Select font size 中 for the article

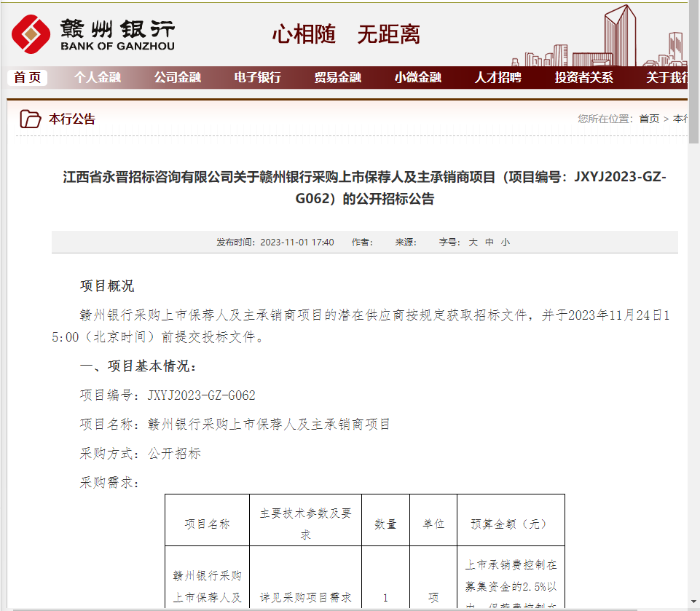point(488,242)
